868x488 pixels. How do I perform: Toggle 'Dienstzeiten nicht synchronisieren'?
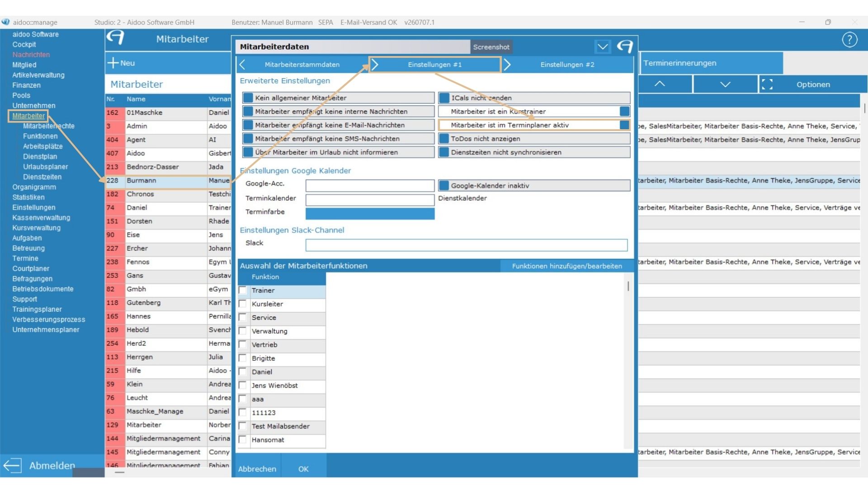[534, 152]
